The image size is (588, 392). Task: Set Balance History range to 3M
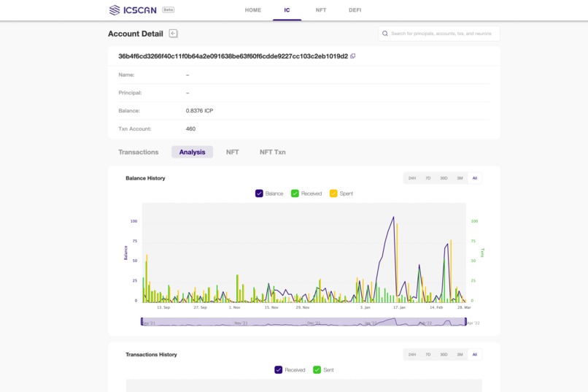tap(460, 178)
